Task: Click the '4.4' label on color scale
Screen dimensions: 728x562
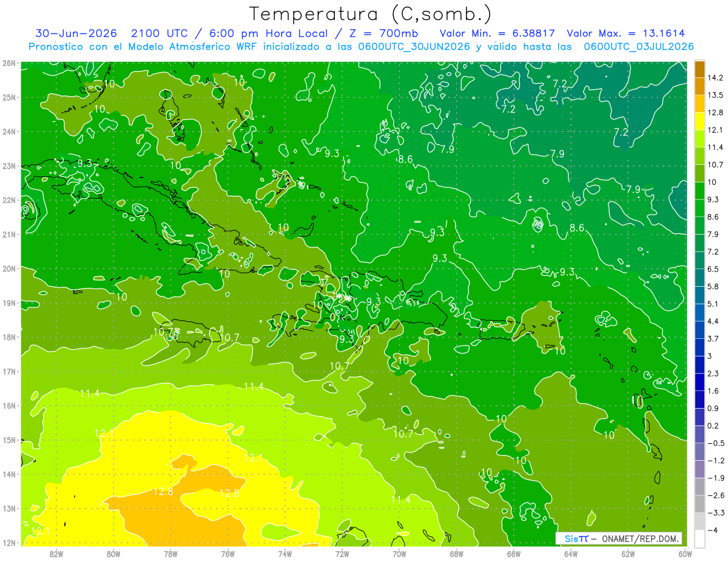Action: click(713, 321)
